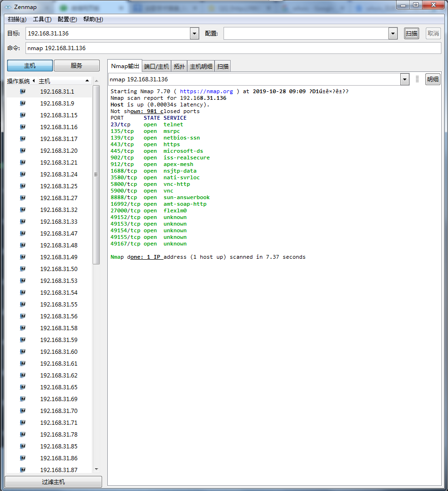
Task: Expand the nmap scan output selector dropdown
Action: click(405, 79)
